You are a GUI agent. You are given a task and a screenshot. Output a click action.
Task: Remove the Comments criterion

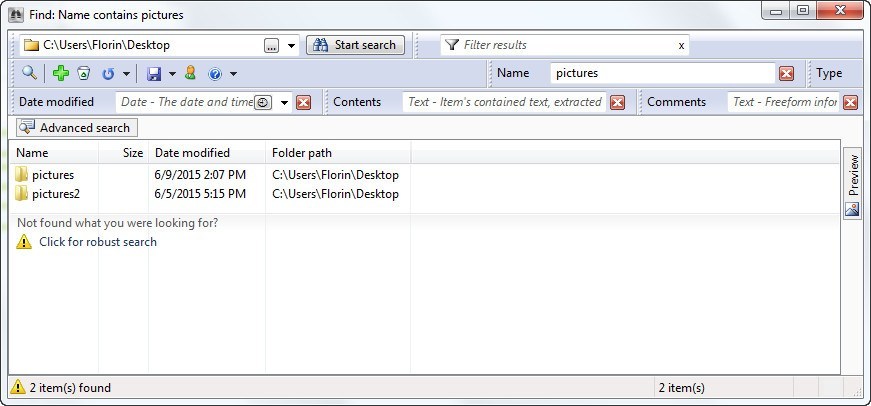(850, 102)
